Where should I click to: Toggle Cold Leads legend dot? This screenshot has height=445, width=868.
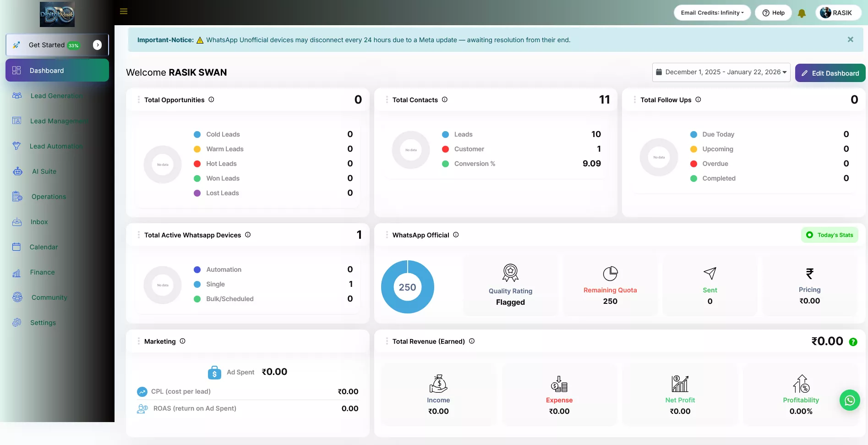pos(197,134)
